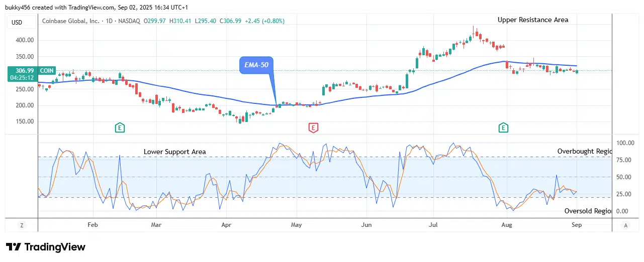Click the May date axis label
This screenshot has width=644, height=262.
[296, 225]
